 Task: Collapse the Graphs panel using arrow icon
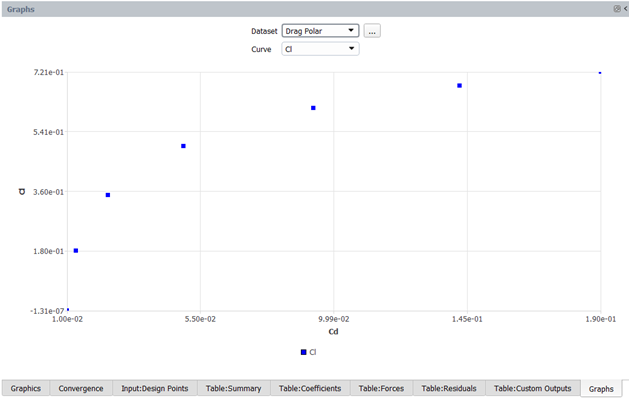626,8
